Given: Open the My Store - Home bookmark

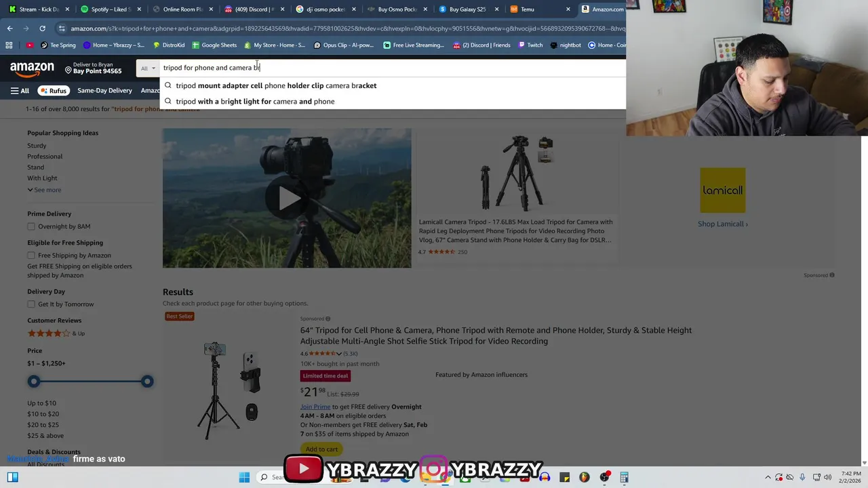Looking at the screenshot, I should coord(274,45).
